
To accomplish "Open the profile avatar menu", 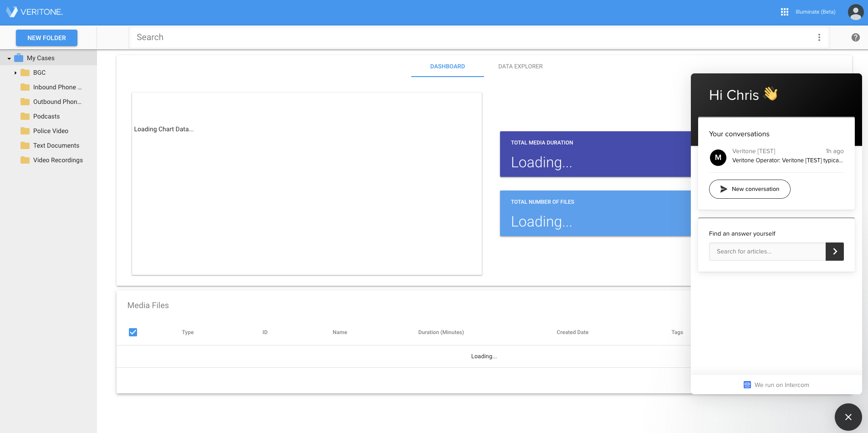I will point(855,12).
